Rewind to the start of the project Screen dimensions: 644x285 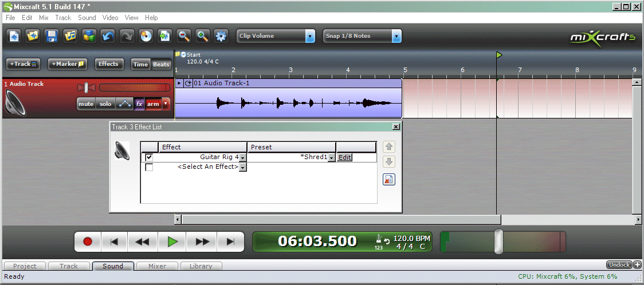[114, 242]
